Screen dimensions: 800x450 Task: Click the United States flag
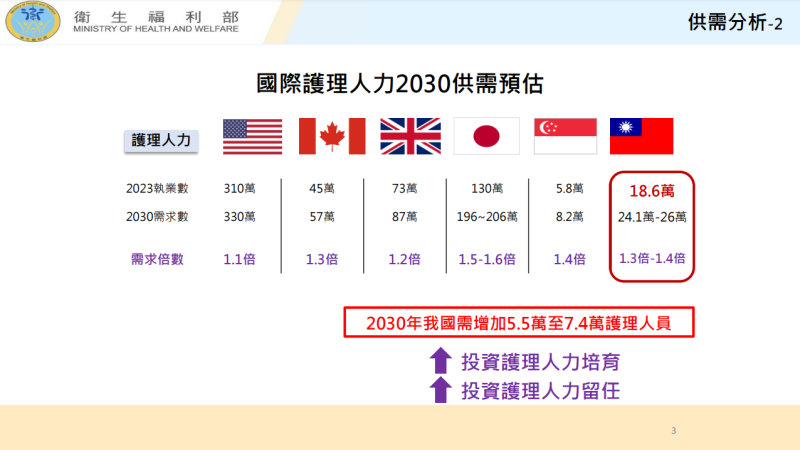(x=253, y=136)
